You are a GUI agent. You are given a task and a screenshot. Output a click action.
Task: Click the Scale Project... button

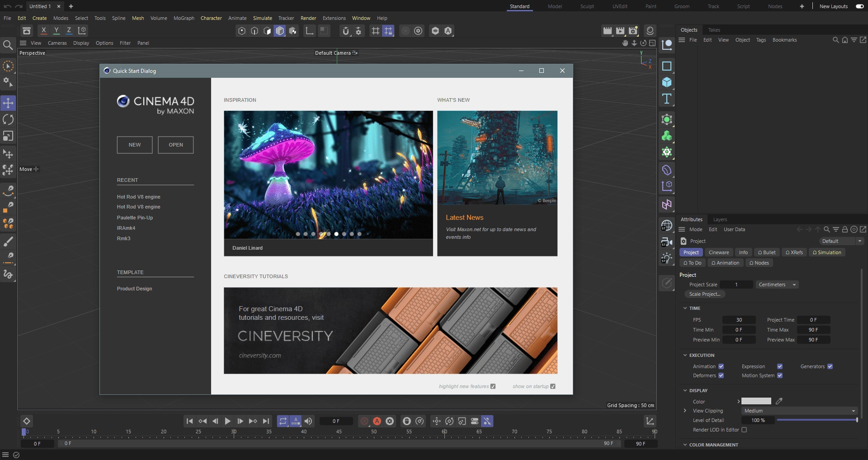[x=705, y=294]
